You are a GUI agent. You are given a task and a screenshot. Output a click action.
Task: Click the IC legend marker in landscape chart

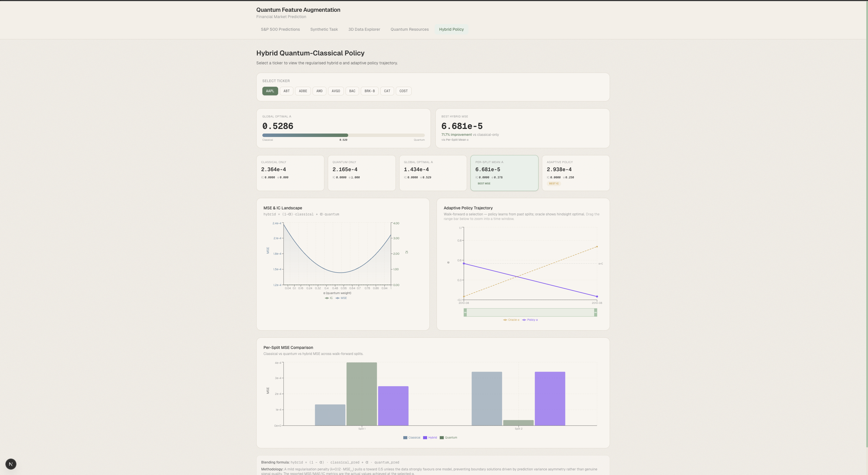[x=327, y=298]
